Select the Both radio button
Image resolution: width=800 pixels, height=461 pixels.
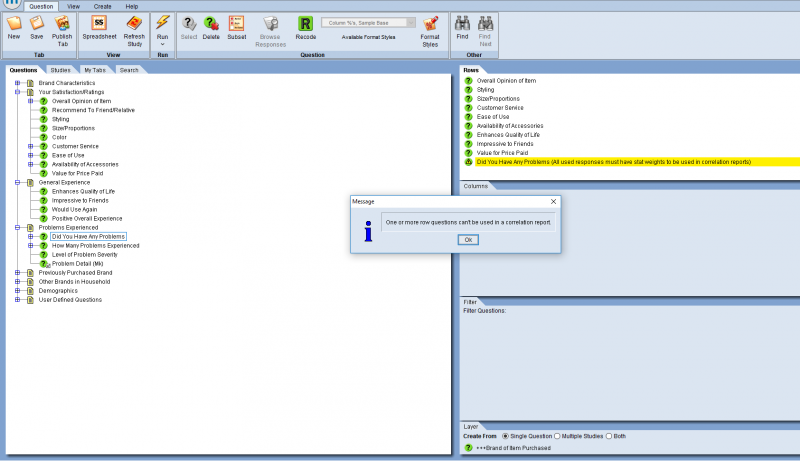coord(609,436)
